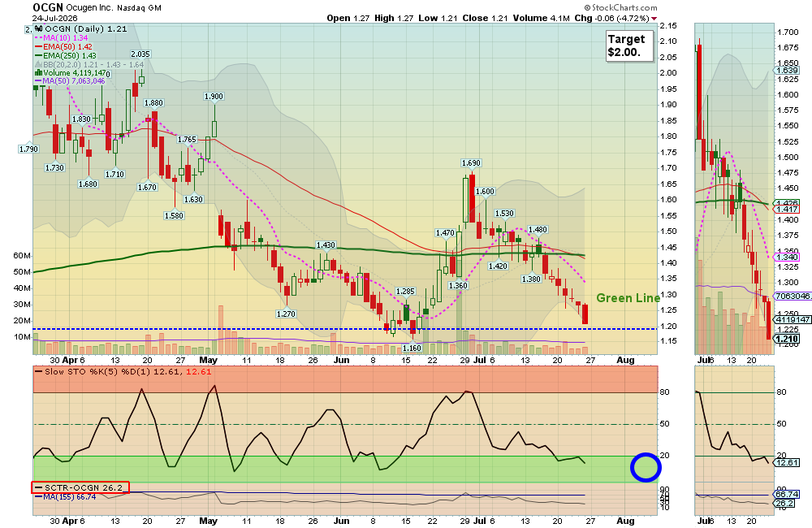Click the SCTR-OCGN 26.2 label
The image size is (812, 528).
click(x=80, y=487)
